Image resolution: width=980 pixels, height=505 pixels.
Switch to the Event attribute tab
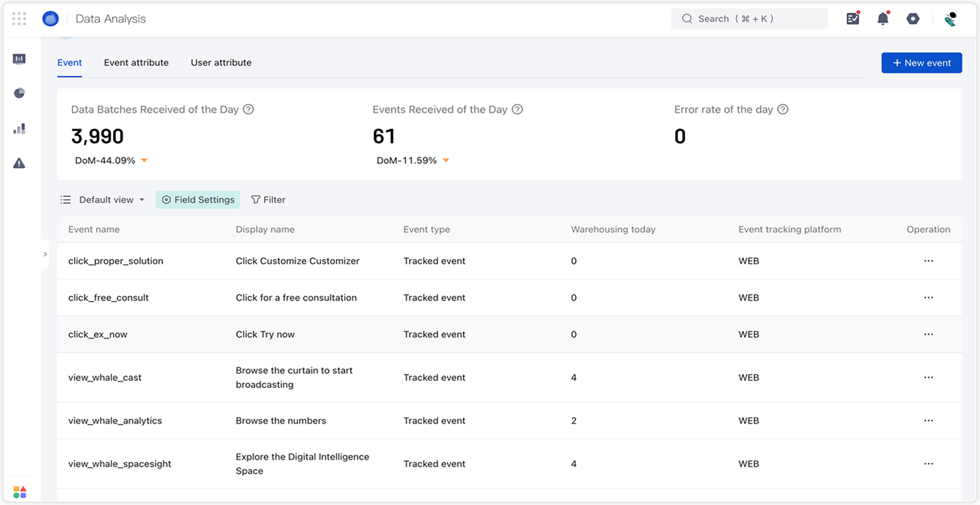[136, 63]
